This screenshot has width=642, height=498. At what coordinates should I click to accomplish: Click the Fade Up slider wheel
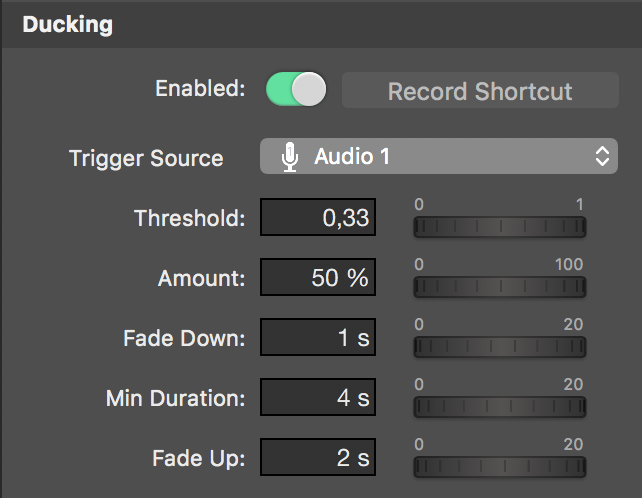pos(500,466)
